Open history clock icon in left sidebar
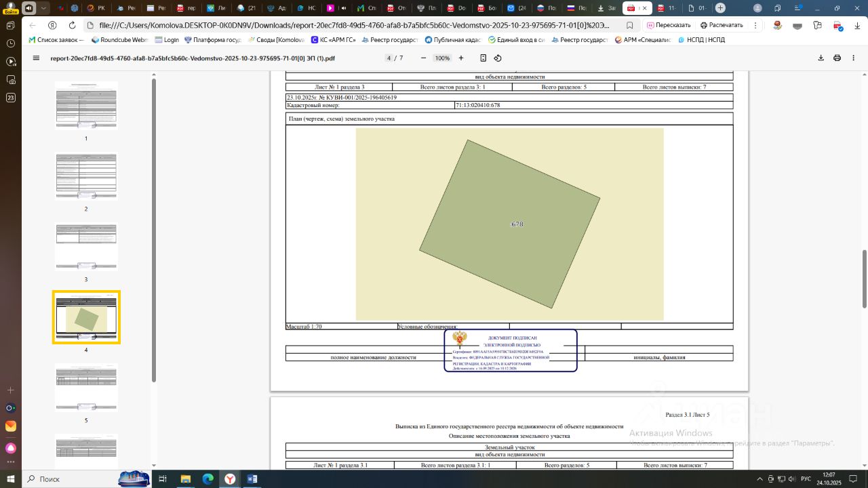This screenshot has width=868, height=488. pos(10,43)
